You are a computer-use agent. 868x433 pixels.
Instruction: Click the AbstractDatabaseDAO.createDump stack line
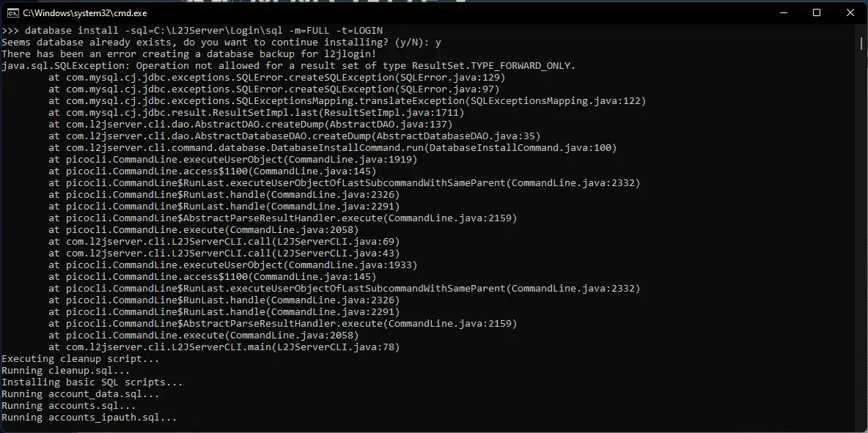295,136
